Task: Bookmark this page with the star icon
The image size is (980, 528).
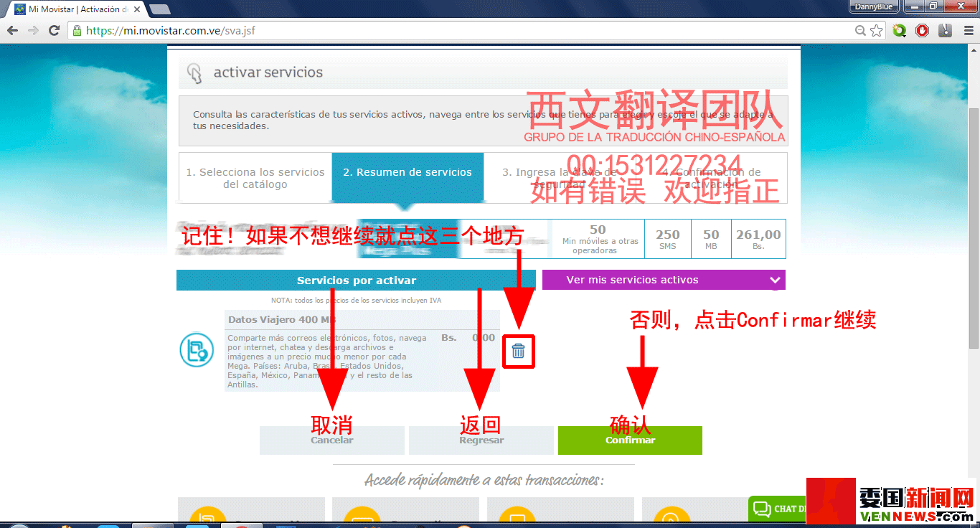Action: tap(876, 31)
